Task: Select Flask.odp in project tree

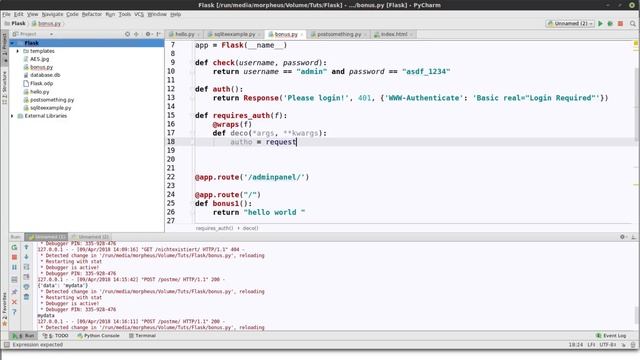Action: [41, 83]
